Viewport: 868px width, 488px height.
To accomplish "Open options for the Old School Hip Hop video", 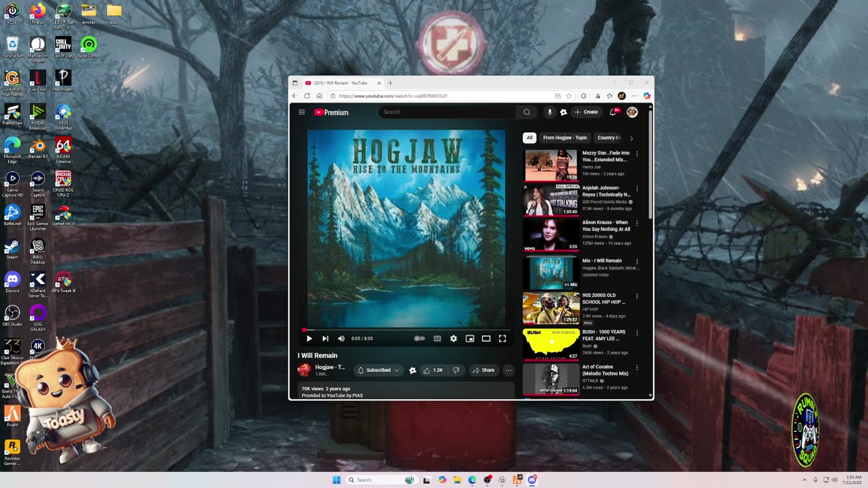I will point(637,296).
